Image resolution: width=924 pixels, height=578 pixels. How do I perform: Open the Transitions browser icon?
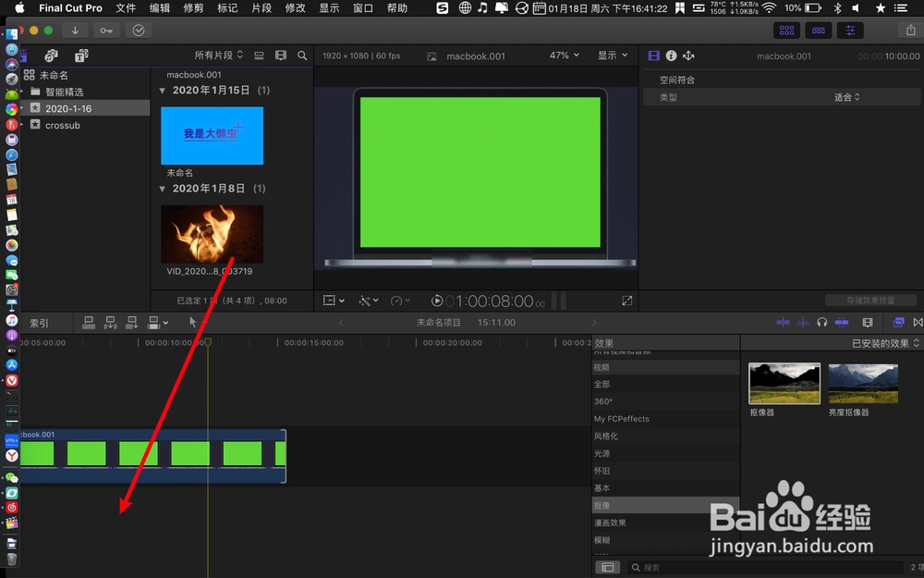pos(918,322)
